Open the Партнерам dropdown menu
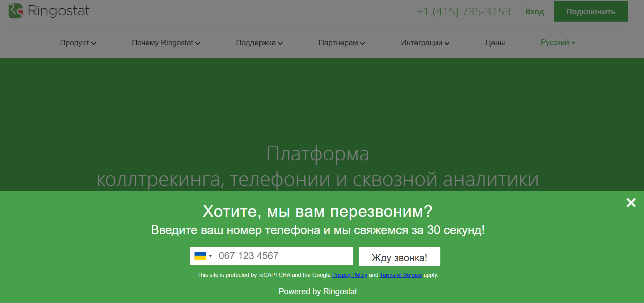644x303 pixels. [342, 43]
